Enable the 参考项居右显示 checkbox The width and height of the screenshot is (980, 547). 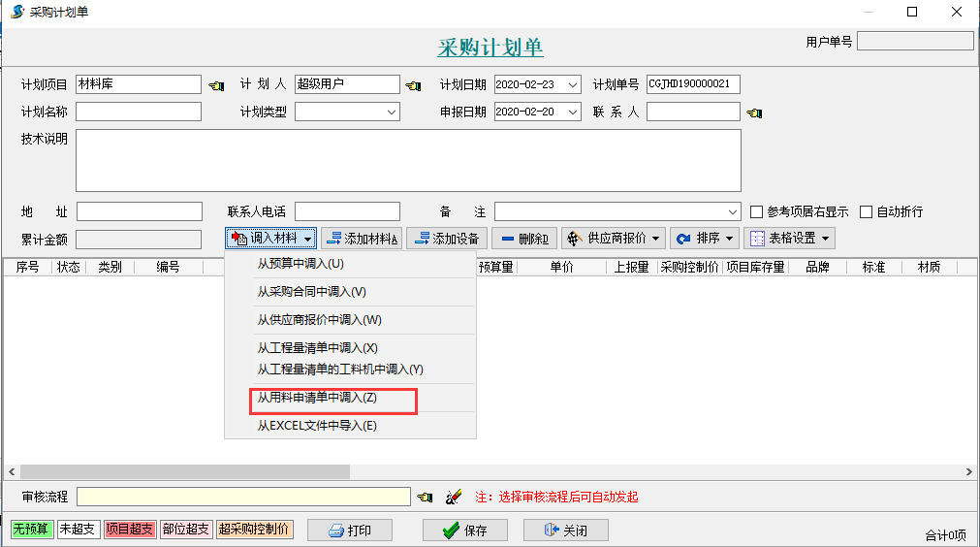[x=758, y=212]
